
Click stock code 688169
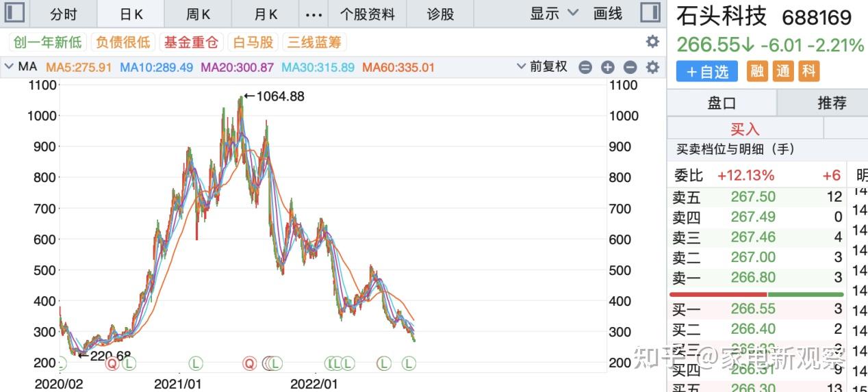click(x=817, y=17)
